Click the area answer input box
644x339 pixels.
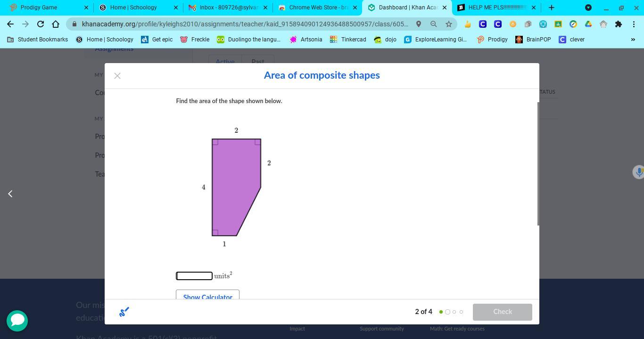click(194, 276)
